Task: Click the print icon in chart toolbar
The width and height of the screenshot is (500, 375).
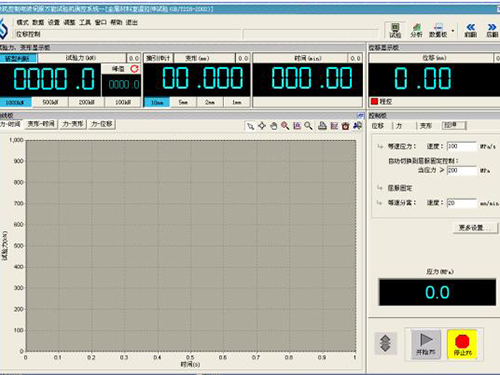Action: [x=322, y=126]
